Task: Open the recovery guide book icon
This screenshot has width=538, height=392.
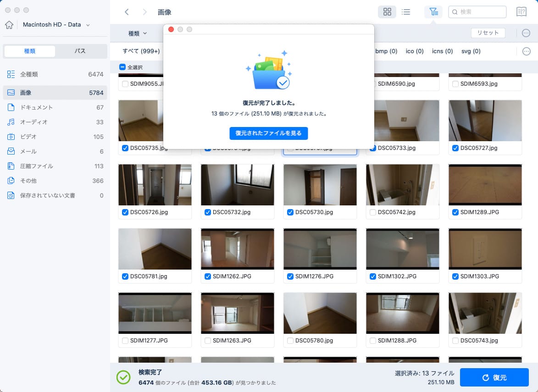Action: (x=521, y=12)
